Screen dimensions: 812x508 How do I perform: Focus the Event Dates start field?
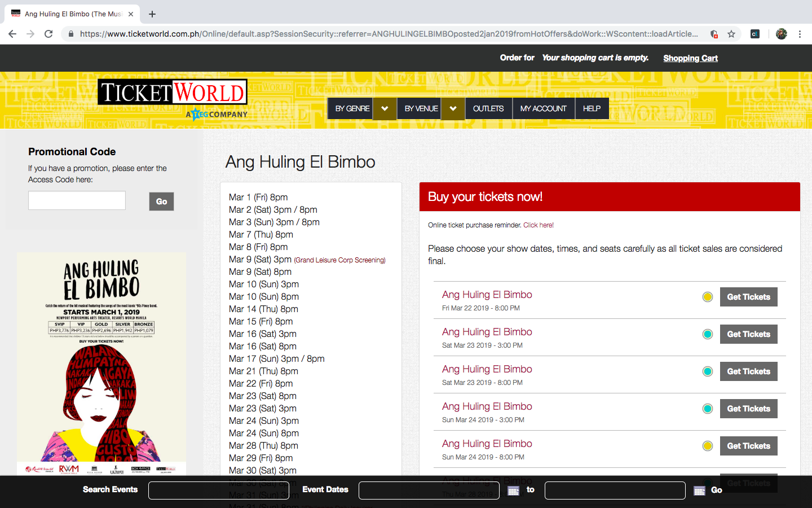click(x=429, y=491)
